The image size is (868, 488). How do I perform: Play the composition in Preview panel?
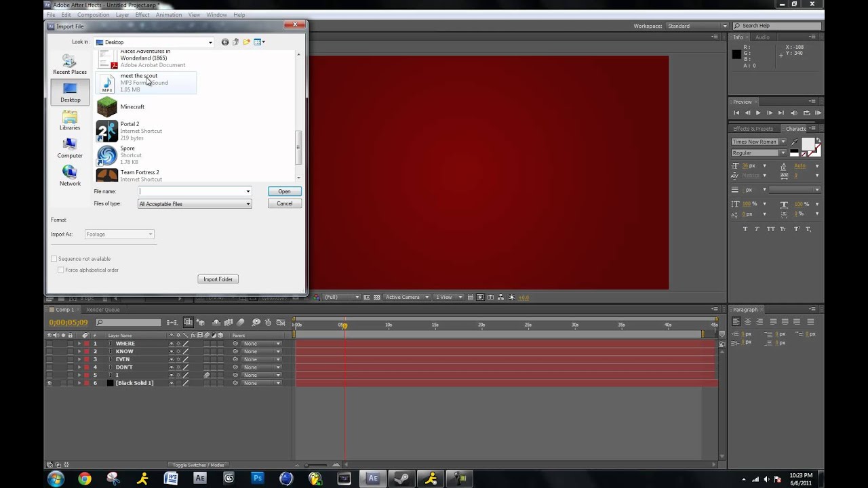(758, 113)
